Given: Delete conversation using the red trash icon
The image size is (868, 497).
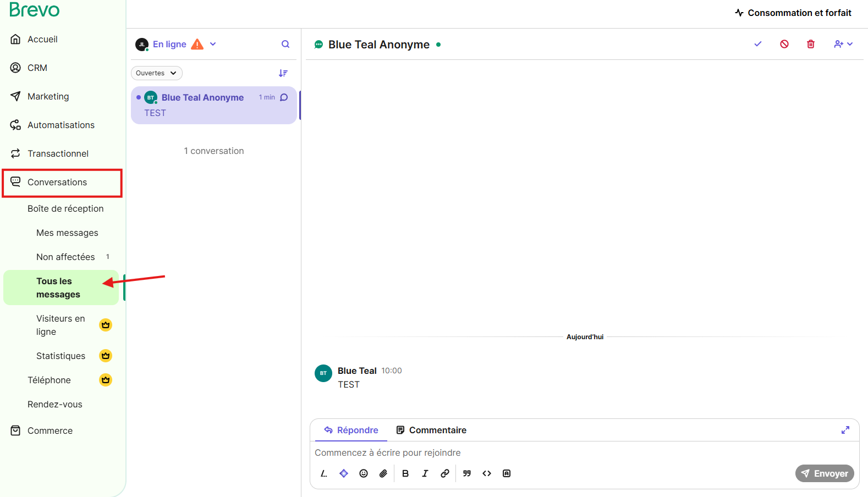Looking at the screenshot, I should (x=810, y=44).
